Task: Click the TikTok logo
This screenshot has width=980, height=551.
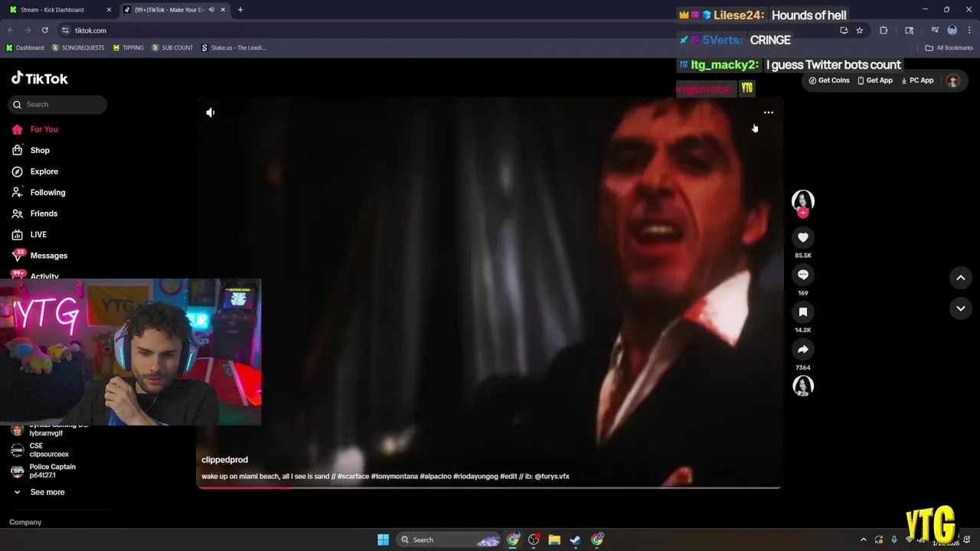Action: [x=39, y=78]
